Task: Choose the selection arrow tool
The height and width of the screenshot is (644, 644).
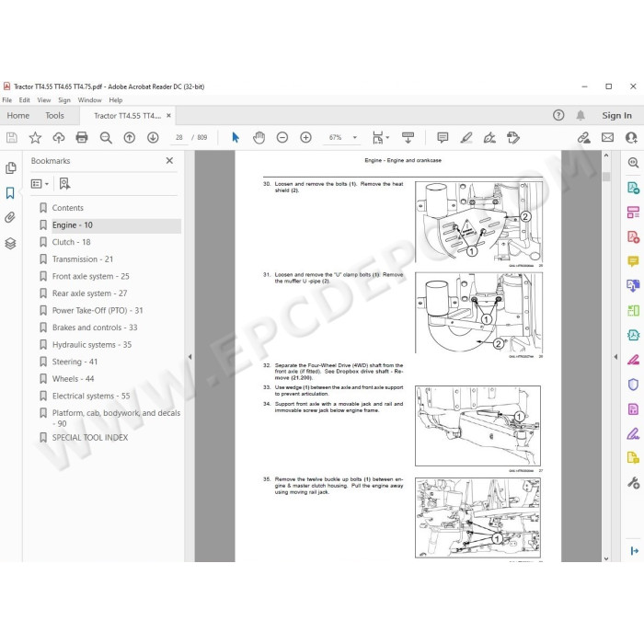Action: pyautogui.click(x=236, y=137)
